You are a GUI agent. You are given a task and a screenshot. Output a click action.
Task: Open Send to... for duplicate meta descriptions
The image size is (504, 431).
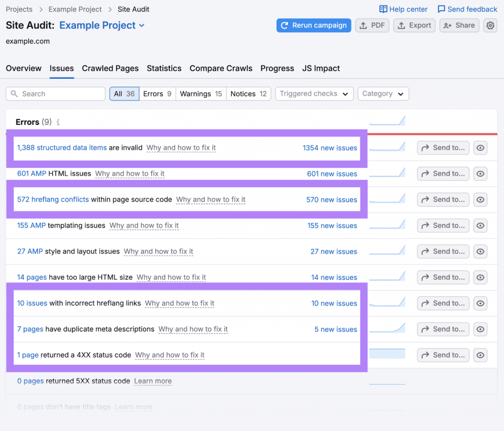(x=443, y=329)
